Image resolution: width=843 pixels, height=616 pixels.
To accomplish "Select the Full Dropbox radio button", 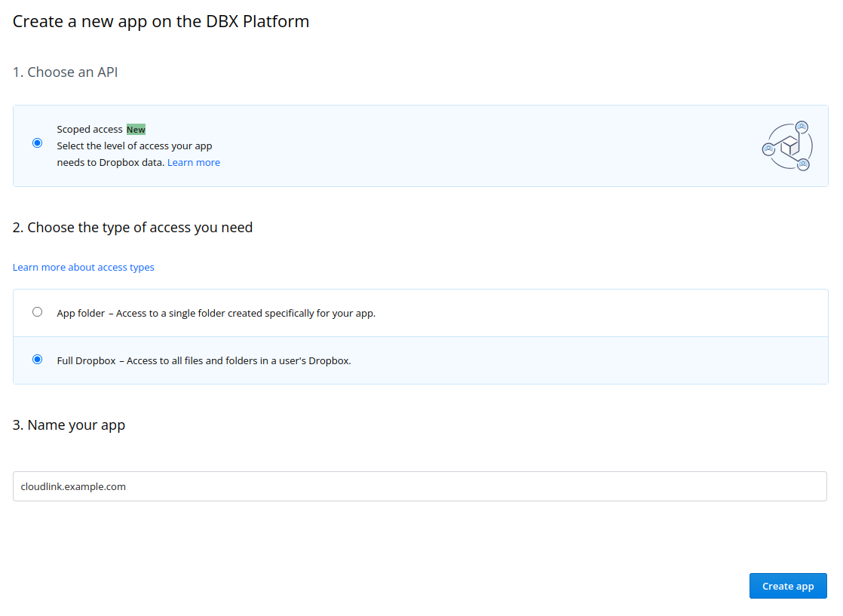I will click(x=38, y=360).
